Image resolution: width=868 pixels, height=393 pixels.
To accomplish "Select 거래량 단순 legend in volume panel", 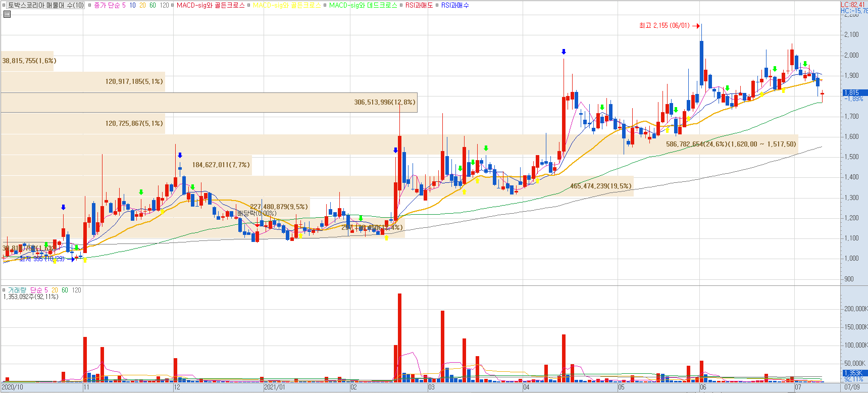I will tap(25, 290).
